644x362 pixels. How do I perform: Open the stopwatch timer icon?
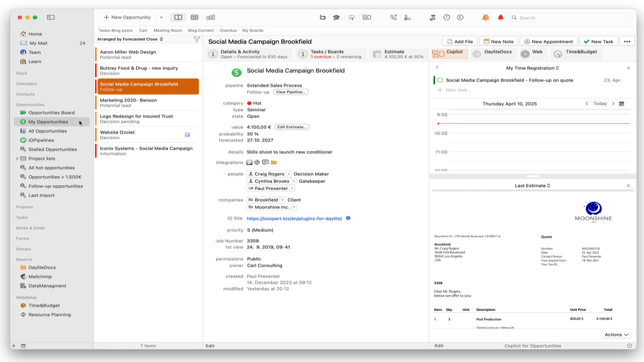(x=446, y=17)
